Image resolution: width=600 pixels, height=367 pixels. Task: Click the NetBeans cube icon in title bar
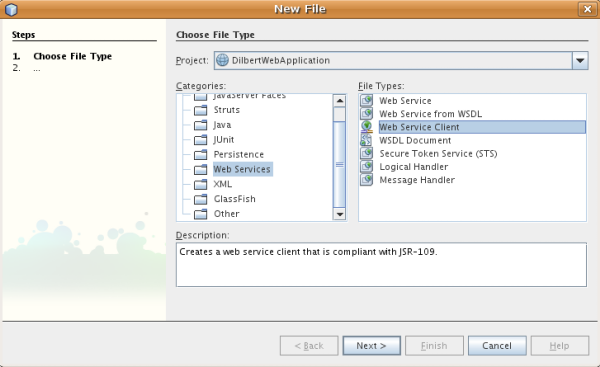tap(11, 9)
